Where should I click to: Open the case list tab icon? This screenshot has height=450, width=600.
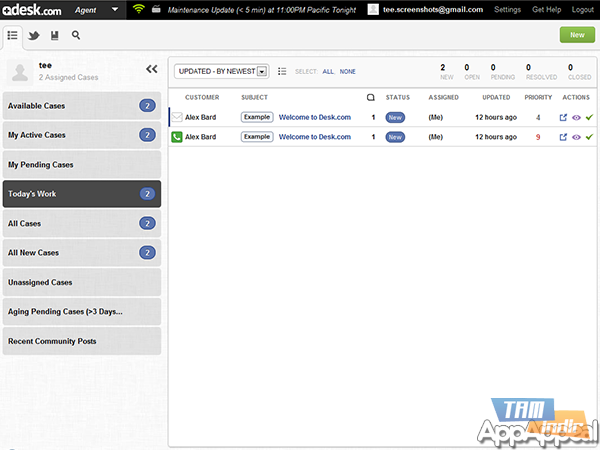(x=13, y=36)
